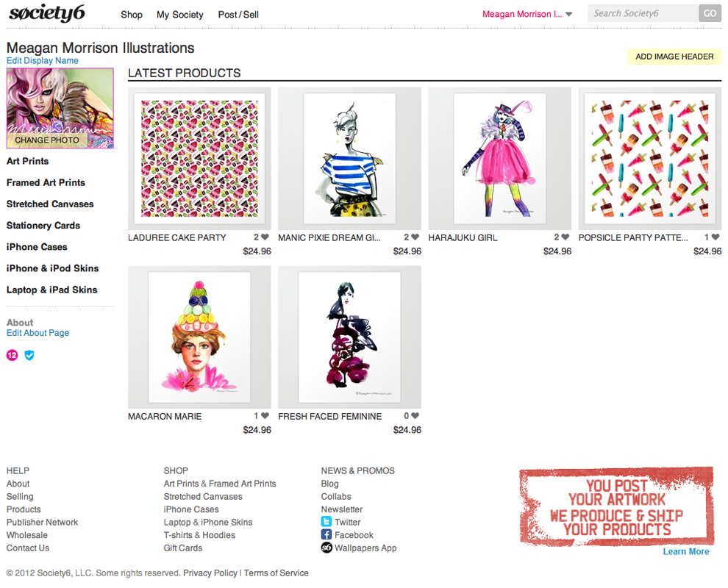Select iPhone & iPod Skins in sidebar
Viewport: 728px width, 588px height.
tap(52, 268)
